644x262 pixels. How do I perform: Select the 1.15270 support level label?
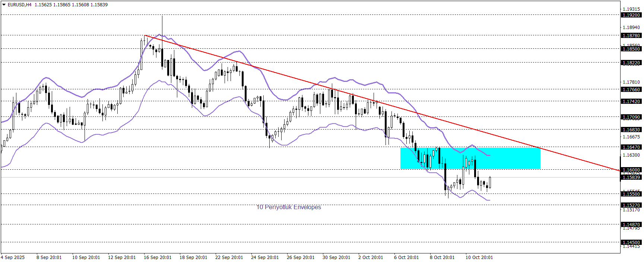[631, 205]
